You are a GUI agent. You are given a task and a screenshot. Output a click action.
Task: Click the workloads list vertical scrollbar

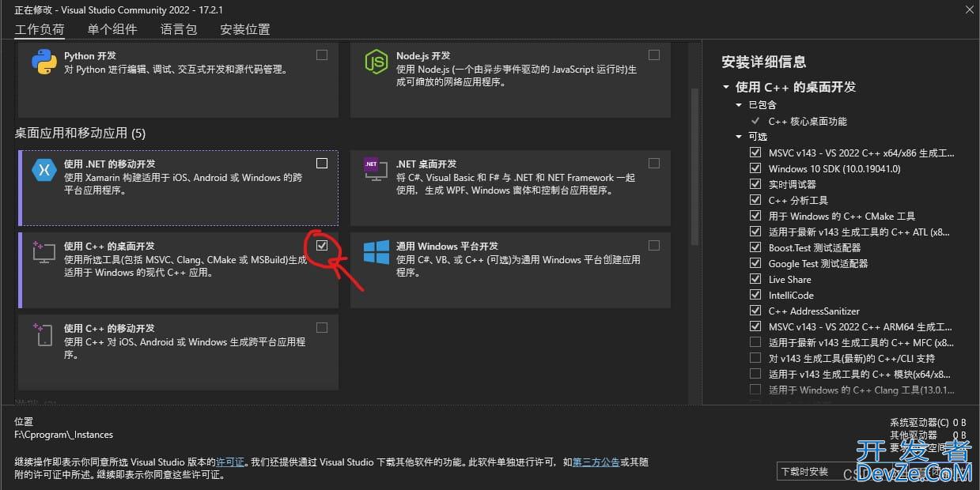(695, 166)
